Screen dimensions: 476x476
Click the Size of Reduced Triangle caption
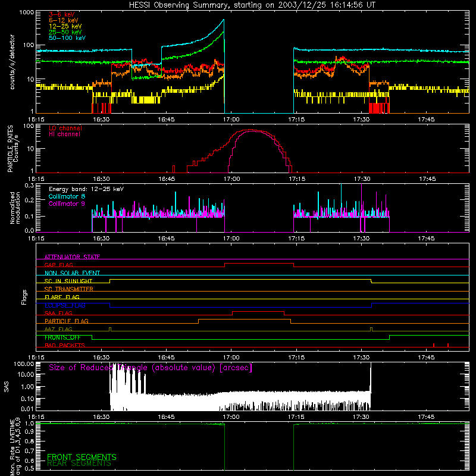point(151,368)
